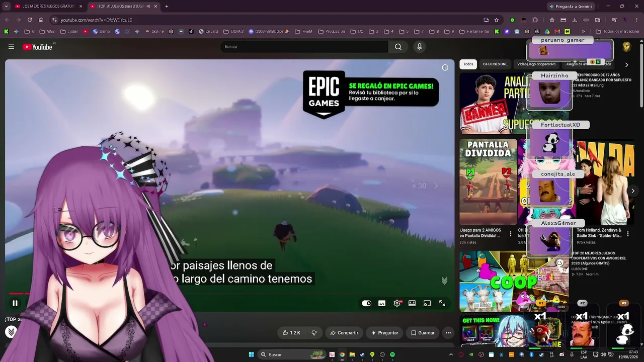Open File Explorer from the taskbar

(x=352, y=354)
